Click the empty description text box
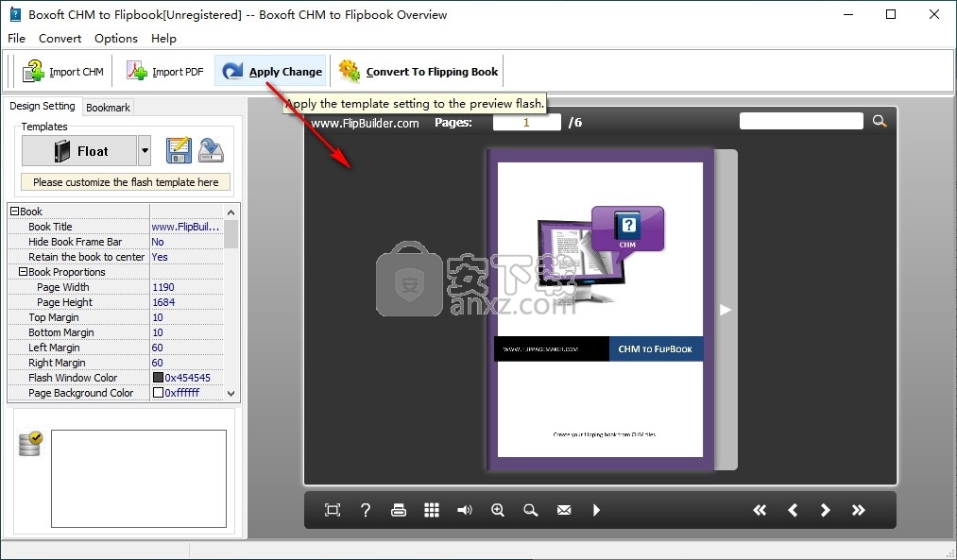The height and width of the screenshot is (560, 957). (139, 479)
